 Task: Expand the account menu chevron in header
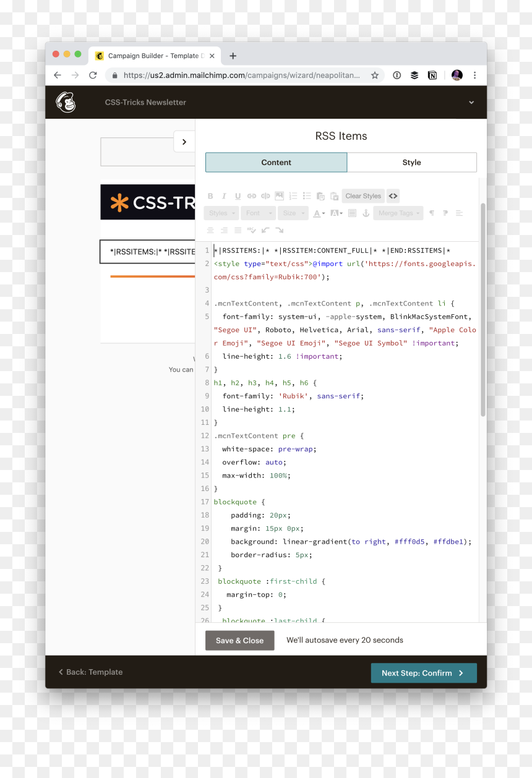tap(471, 103)
